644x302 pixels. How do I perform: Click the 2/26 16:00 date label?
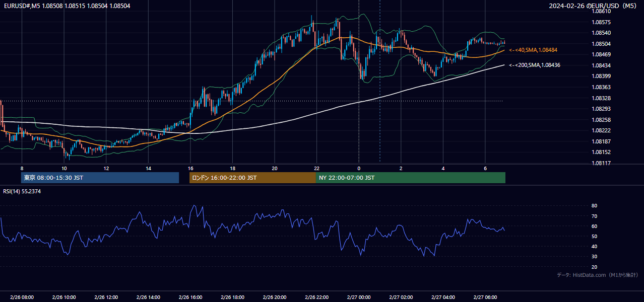(x=190, y=297)
